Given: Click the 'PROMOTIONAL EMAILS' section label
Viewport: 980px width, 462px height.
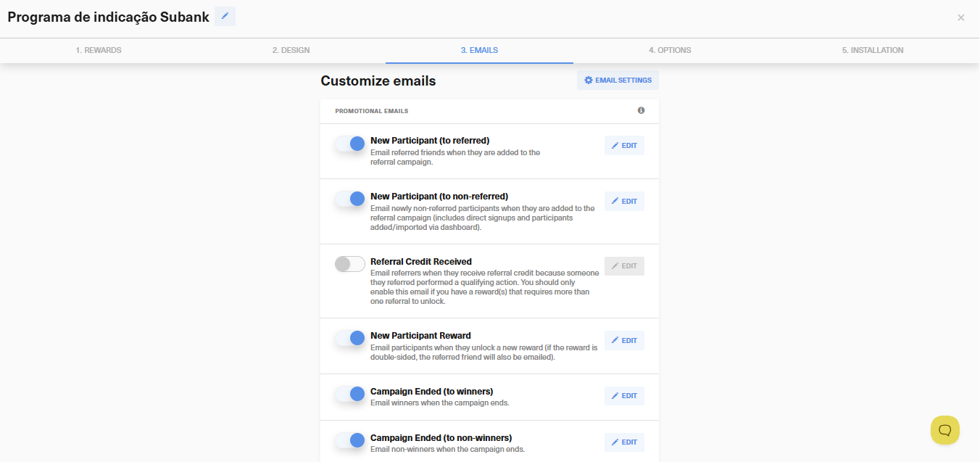Looking at the screenshot, I should click(x=371, y=111).
